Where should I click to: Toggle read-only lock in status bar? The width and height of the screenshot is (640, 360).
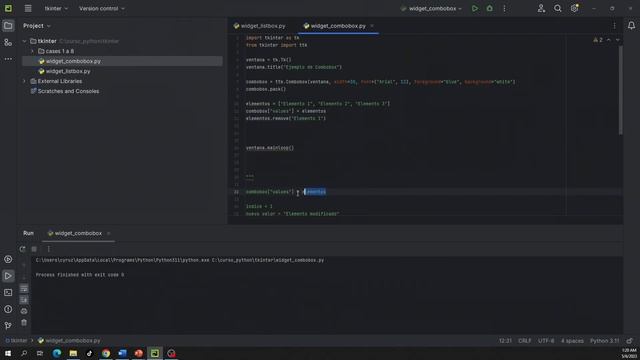tap(629, 340)
